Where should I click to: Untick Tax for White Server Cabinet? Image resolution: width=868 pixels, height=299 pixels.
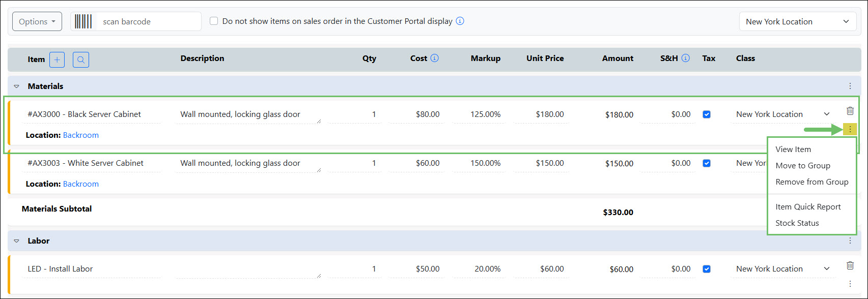(707, 163)
